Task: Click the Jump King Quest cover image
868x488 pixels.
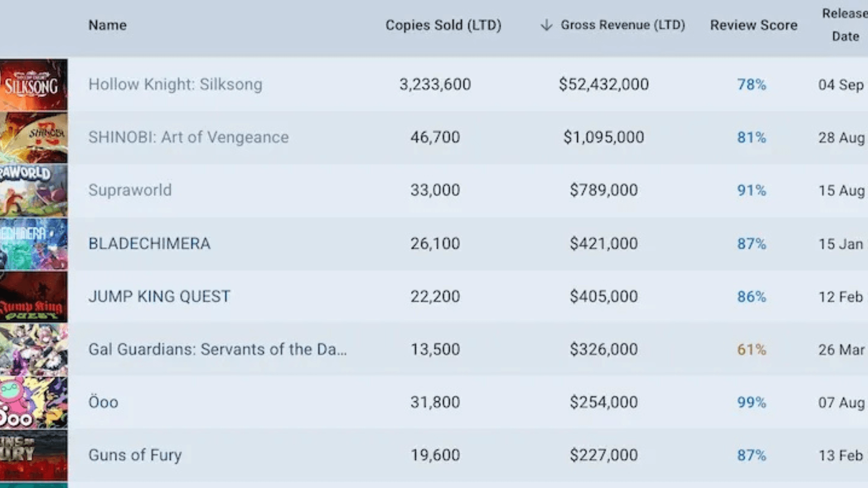Action: coord(33,296)
